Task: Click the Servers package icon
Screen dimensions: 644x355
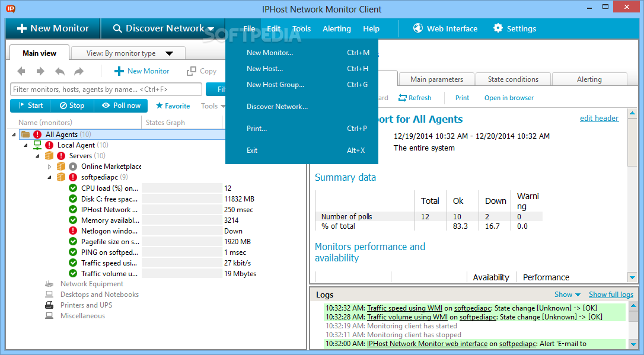Action: (49, 155)
